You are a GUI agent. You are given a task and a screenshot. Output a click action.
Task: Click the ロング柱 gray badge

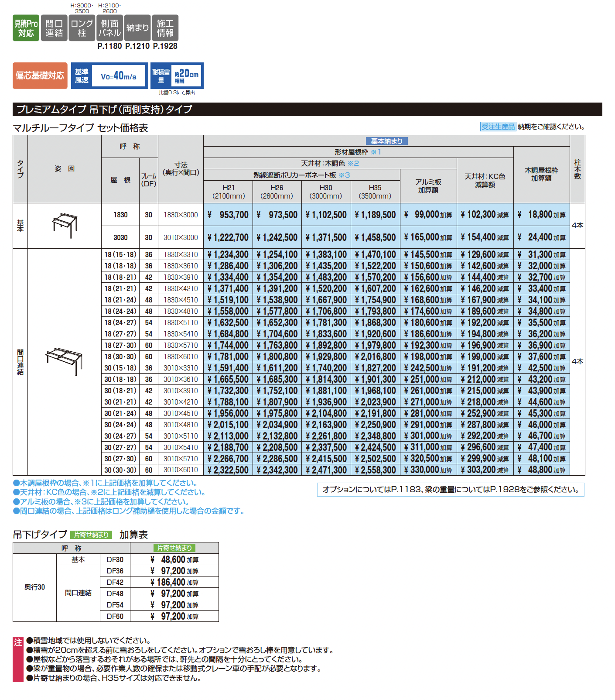coord(82,28)
